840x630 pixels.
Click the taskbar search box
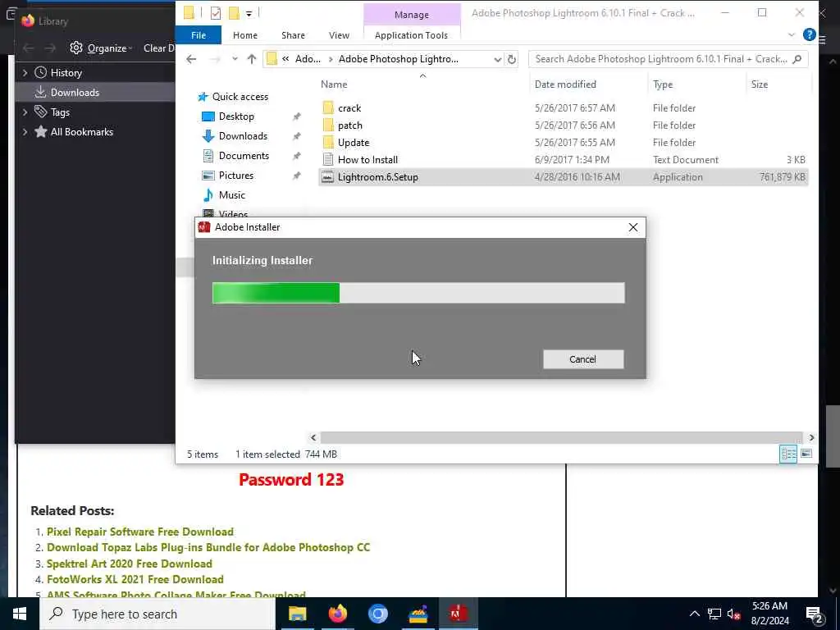pyautogui.click(x=157, y=614)
